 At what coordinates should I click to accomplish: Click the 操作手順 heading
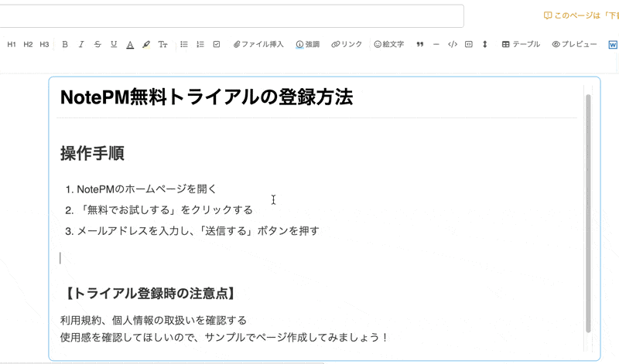(x=92, y=153)
